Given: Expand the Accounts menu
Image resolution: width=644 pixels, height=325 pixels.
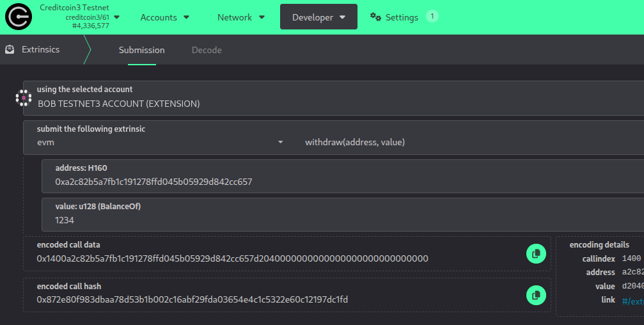Looking at the screenshot, I should [x=165, y=17].
